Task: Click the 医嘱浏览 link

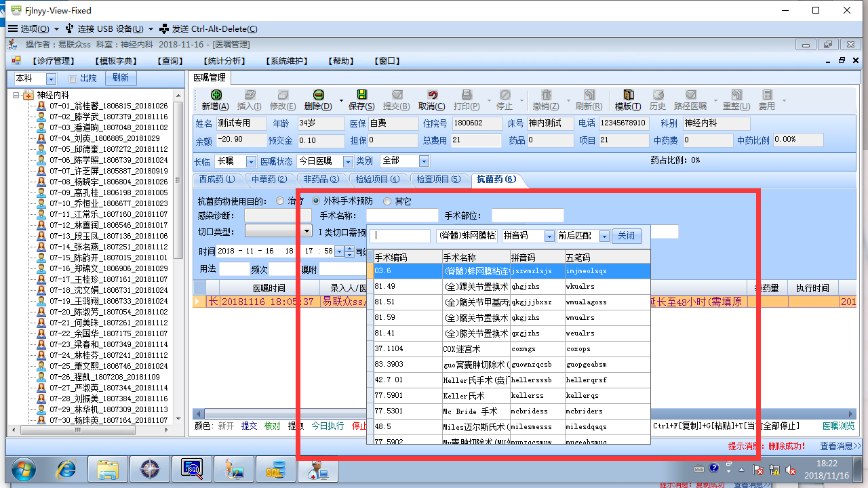Action: click(839, 426)
